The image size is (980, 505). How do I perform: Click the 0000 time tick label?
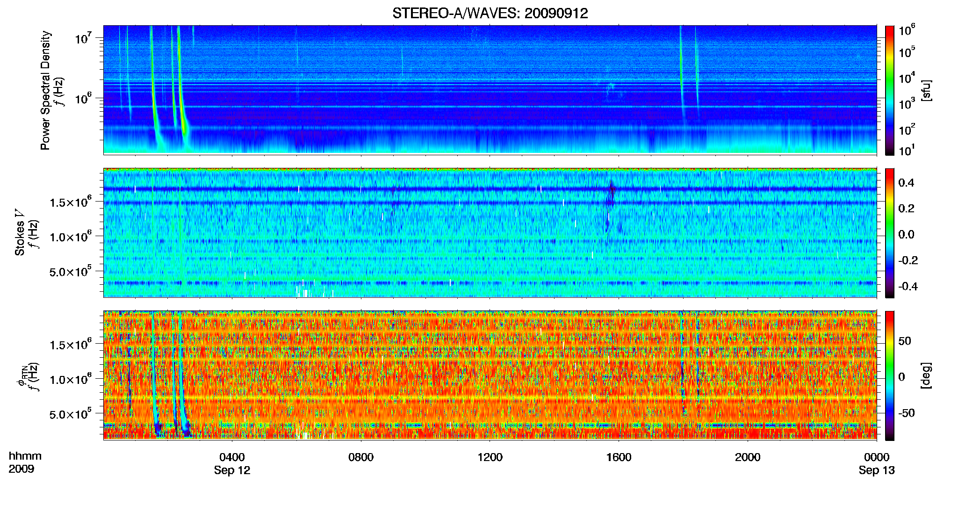coord(877,457)
